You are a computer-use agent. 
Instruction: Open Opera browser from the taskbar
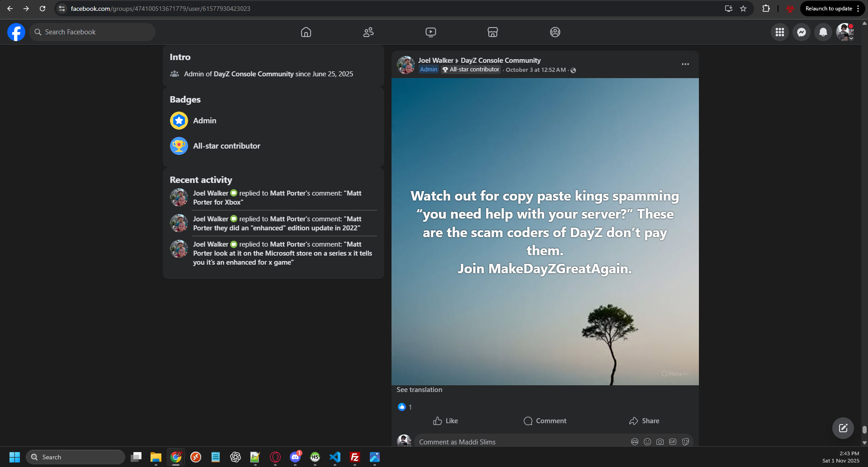(275, 457)
